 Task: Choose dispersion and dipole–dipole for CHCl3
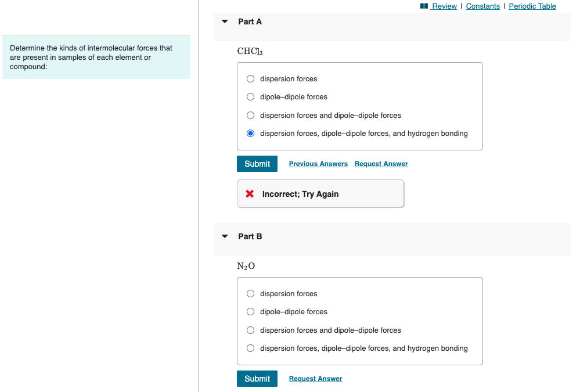click(251, 116)
